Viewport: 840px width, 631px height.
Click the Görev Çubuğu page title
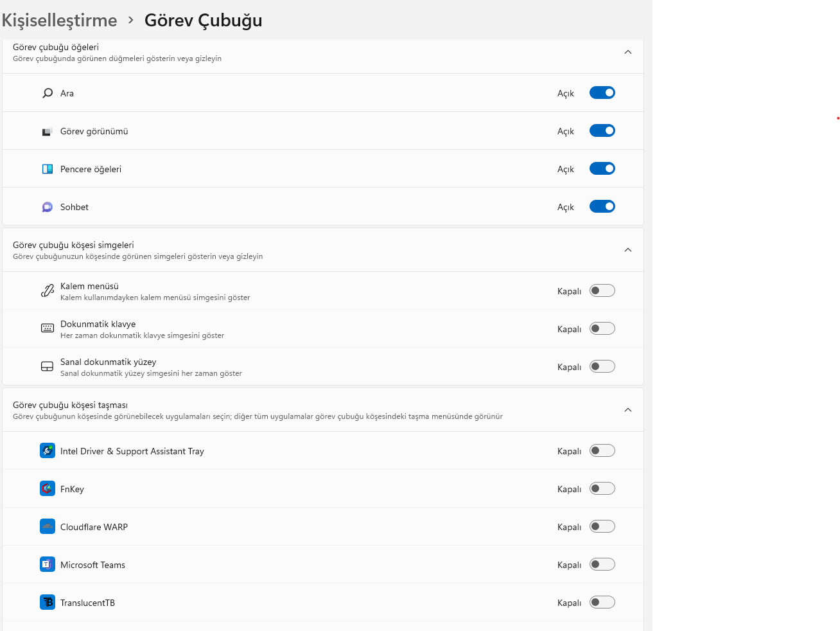coord(203,21)
